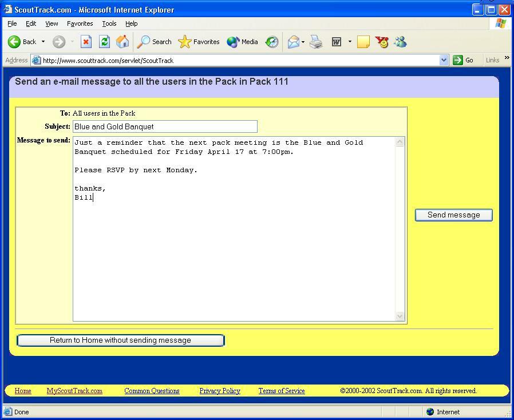Maximize the Internet Explorer window

(x=491, y=10)
